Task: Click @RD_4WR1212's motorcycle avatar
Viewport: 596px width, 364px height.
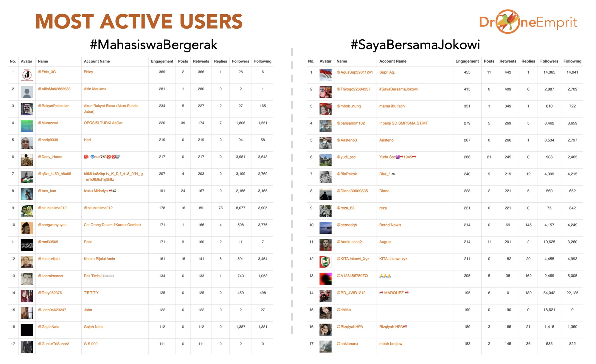Action: click(x=325, y=296)
